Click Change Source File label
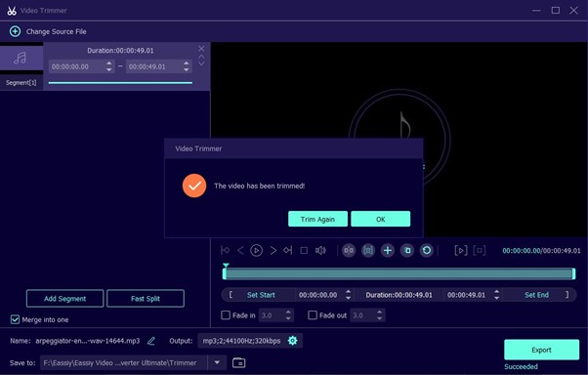Viewport: 588px width, 375px height. (57, 32)
